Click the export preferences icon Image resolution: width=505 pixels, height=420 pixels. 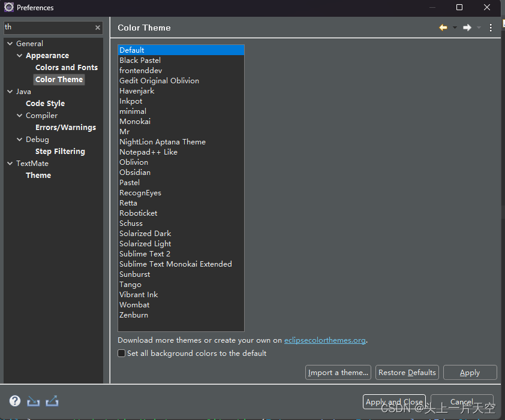click(52, 401)
